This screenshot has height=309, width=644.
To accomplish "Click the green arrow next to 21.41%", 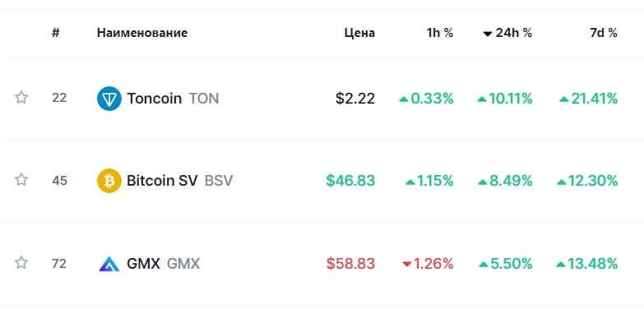I will click(564, 99).
